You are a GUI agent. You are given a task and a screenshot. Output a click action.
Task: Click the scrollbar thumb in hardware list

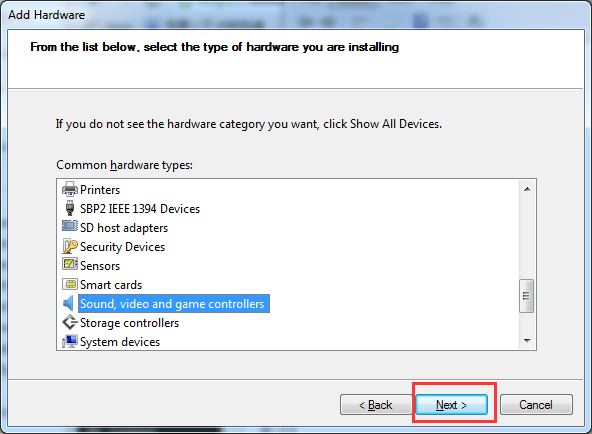coord(526,296)
